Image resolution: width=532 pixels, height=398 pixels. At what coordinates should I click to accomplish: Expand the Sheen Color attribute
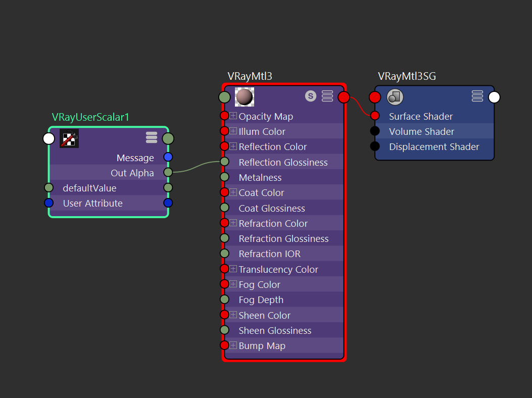[x=233, y=315]
